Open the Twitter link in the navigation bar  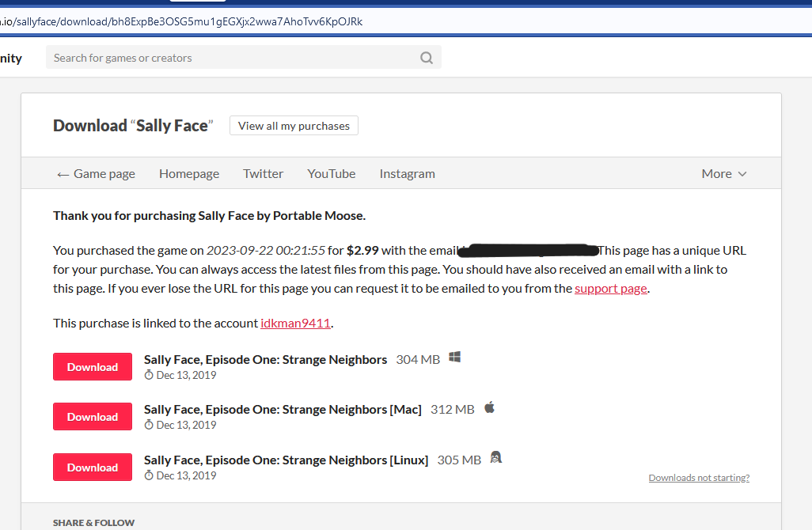[263, 173]
